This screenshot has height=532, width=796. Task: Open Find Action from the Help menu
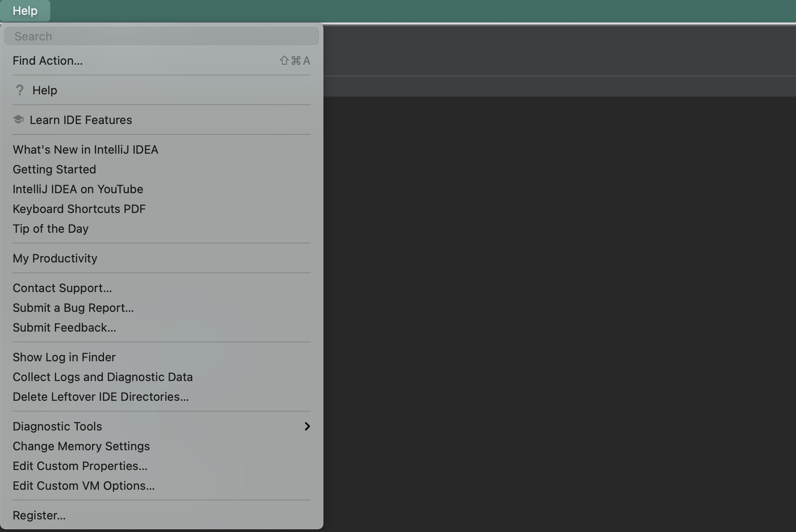point(48,61)
